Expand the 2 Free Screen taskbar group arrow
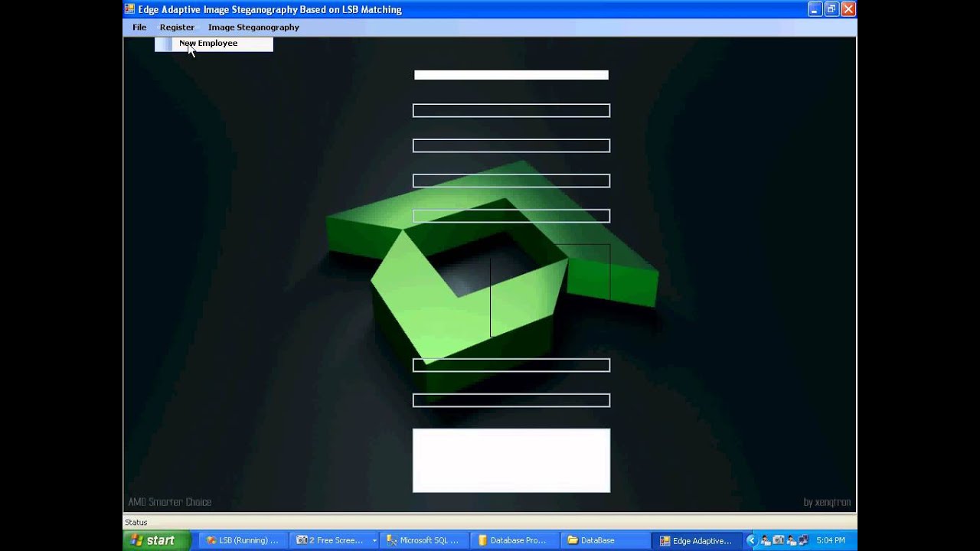The height and width of the screenshot is (551, 980). [374, 540]
